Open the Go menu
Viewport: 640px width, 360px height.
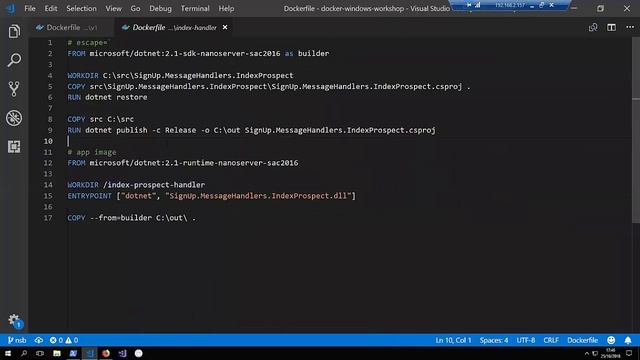point(136,8)
